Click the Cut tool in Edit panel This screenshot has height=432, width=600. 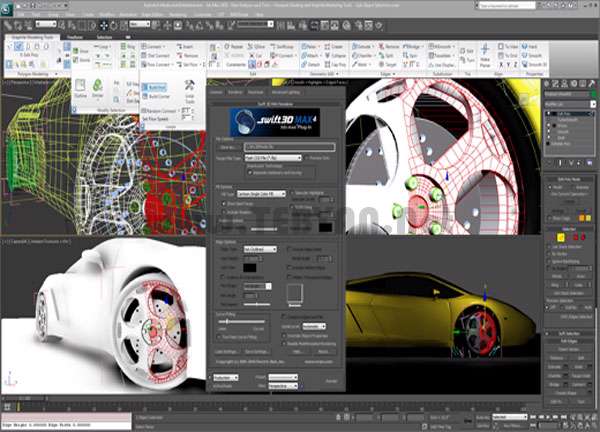(x=256, y=55)
